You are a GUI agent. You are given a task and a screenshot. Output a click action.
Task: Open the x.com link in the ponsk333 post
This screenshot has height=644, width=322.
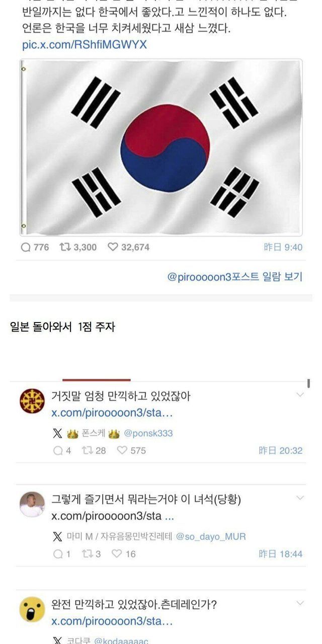[112, 413]
